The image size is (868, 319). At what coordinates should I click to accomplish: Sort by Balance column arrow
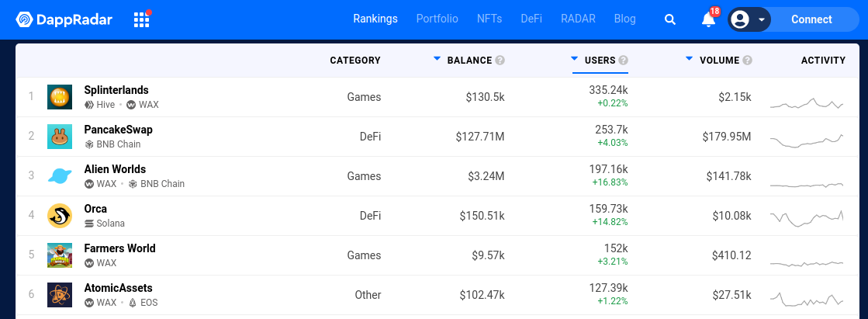[x=437, y=58]
